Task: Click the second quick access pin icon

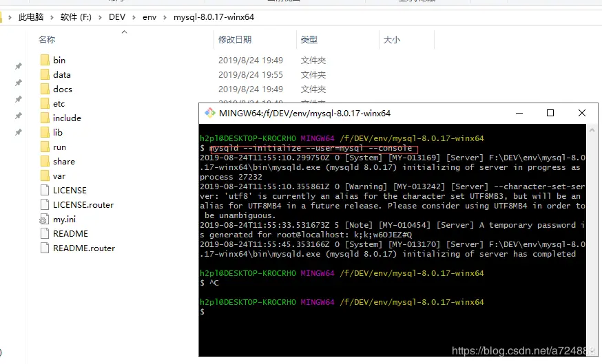Action: (18, 83)
